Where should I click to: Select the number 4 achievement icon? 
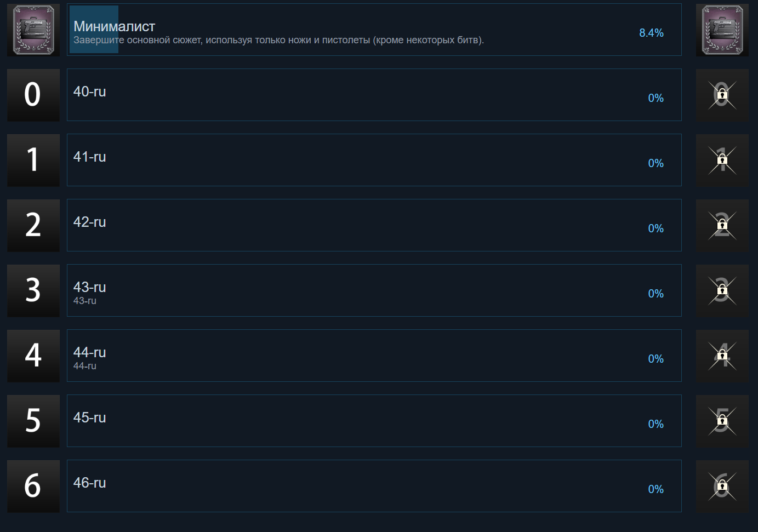33,356
